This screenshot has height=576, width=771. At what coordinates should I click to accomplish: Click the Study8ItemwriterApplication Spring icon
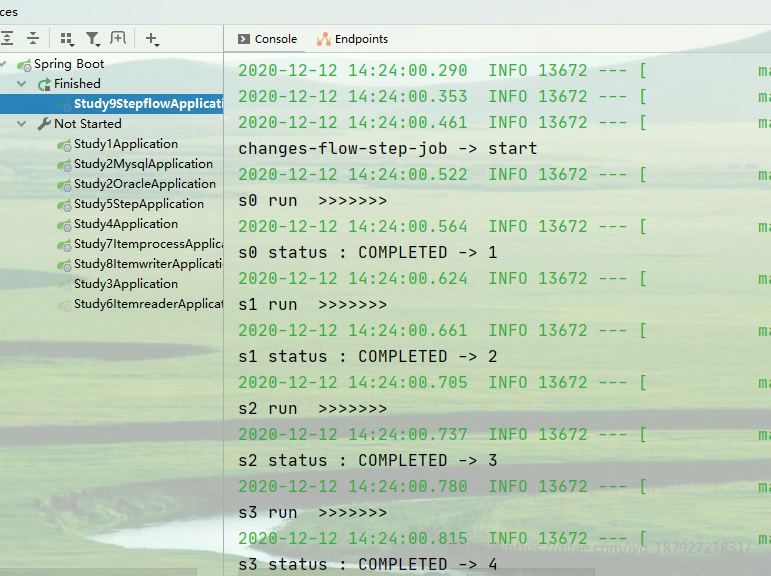[x=64, y=265]
